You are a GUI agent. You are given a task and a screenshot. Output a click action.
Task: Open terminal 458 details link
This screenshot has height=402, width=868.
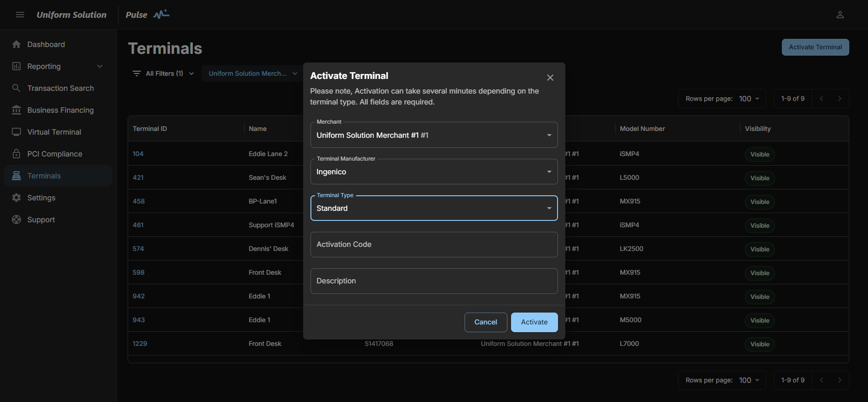(x=139, y=201)
